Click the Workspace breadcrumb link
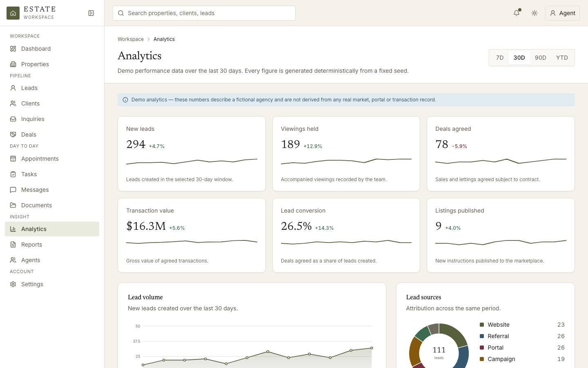 (x=131, y=39)
